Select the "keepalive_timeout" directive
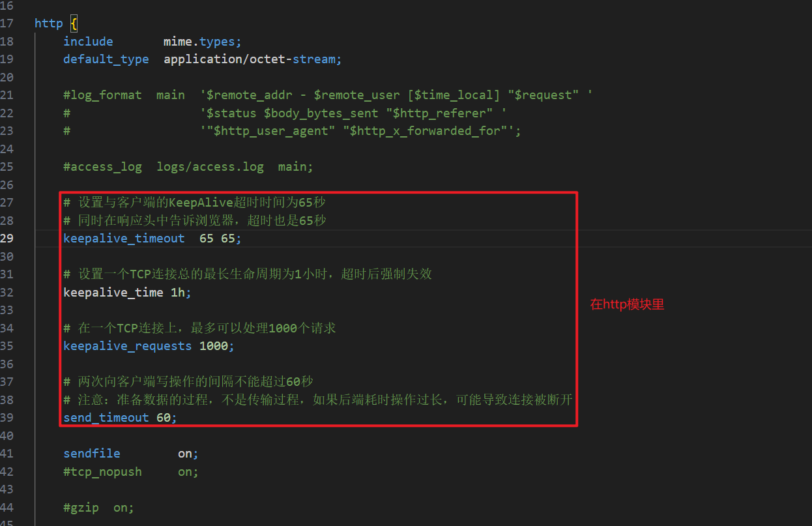The image size is (812, 526). point(124,239)
